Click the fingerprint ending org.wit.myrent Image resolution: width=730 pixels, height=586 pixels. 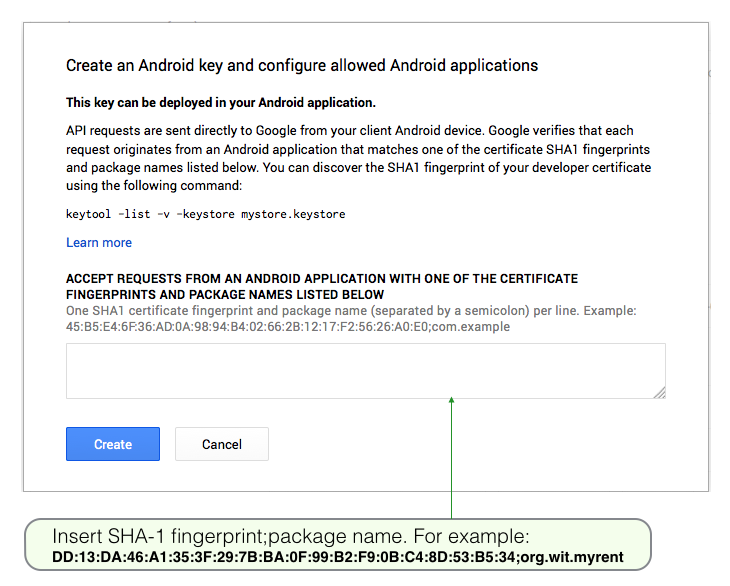[338, 557]
